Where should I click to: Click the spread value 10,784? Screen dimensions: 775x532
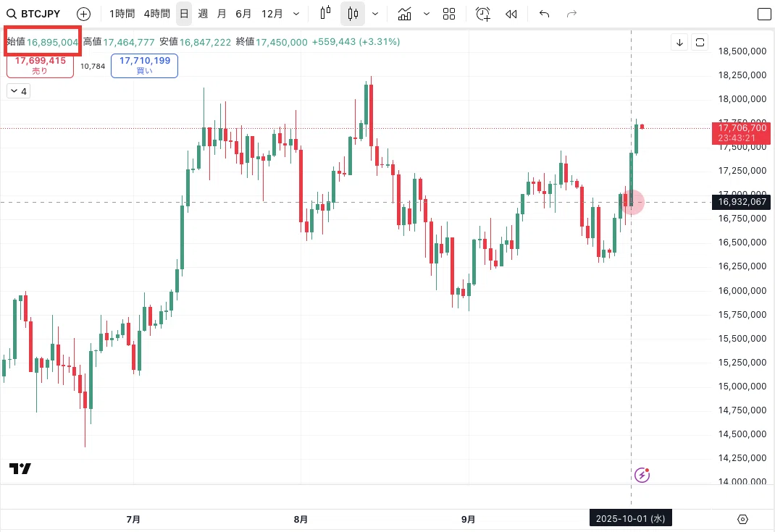pos(93,66)
